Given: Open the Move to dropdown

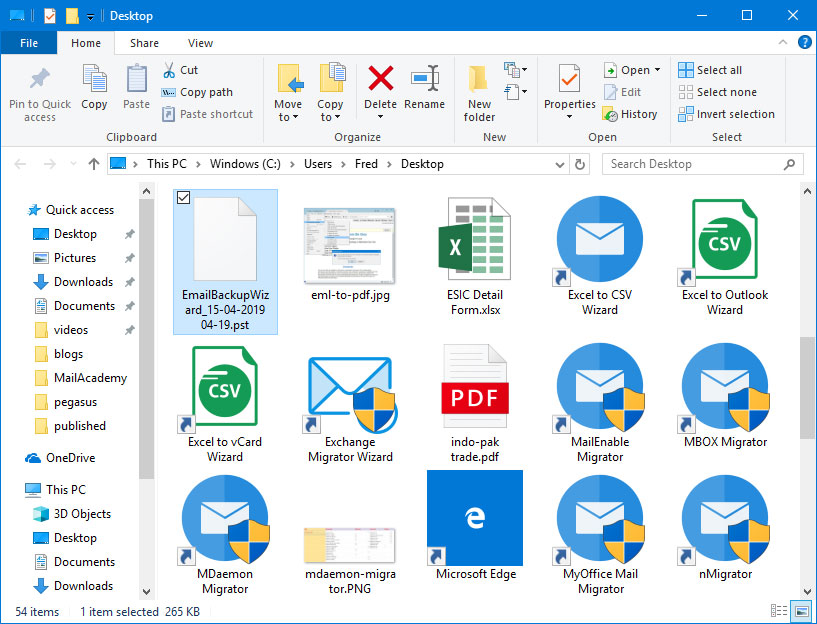Looking at the screenshot, I should pyautogui.click(x=288, y=111).
